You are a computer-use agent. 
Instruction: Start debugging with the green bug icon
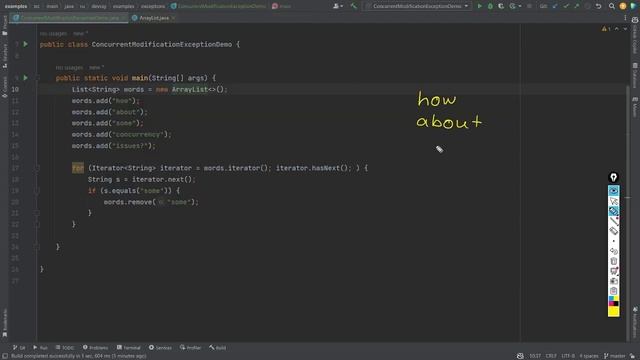(490, 6)
